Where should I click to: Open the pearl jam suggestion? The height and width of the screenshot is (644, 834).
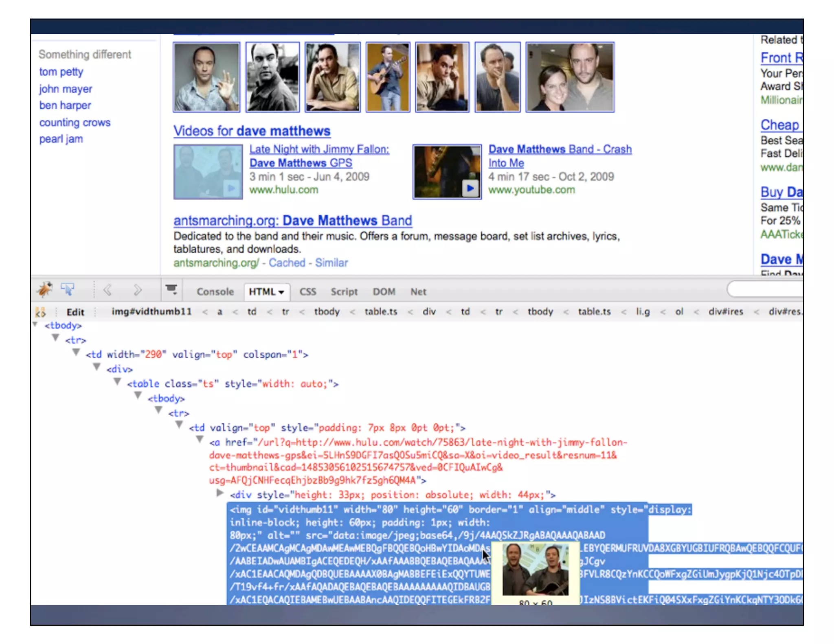coord(61,139)
